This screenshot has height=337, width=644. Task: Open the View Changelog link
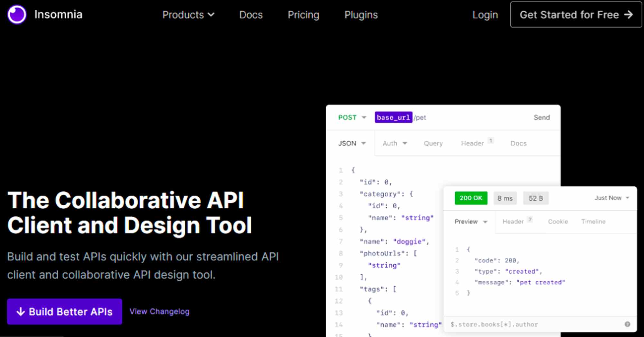(159, 312)
